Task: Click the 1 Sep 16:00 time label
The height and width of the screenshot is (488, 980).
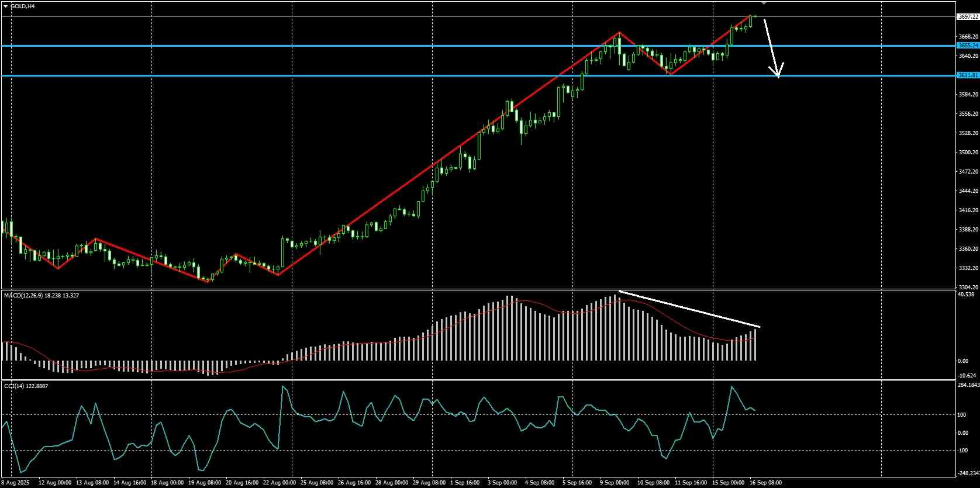Action: tap(465, 483)
